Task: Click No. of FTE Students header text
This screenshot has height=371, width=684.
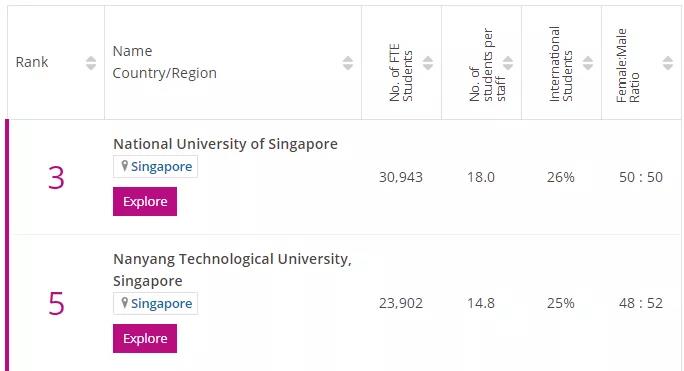Action: [401, 72]
